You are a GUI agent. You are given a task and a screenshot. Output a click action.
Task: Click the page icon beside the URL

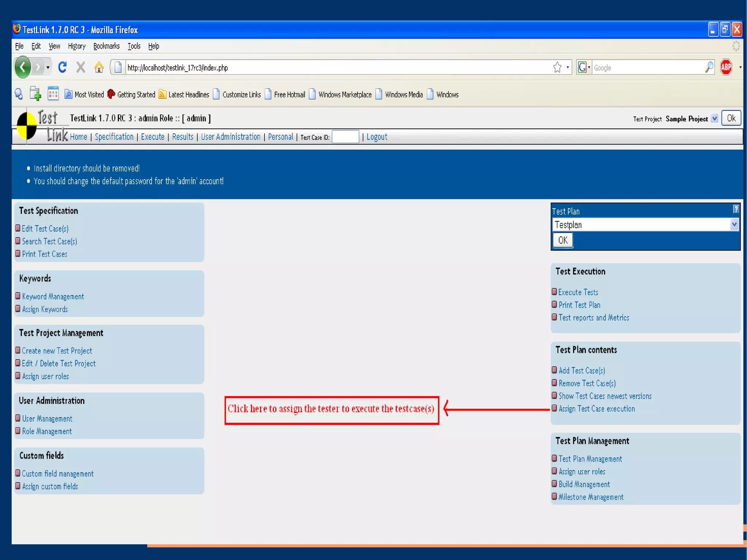pos(118,67)
